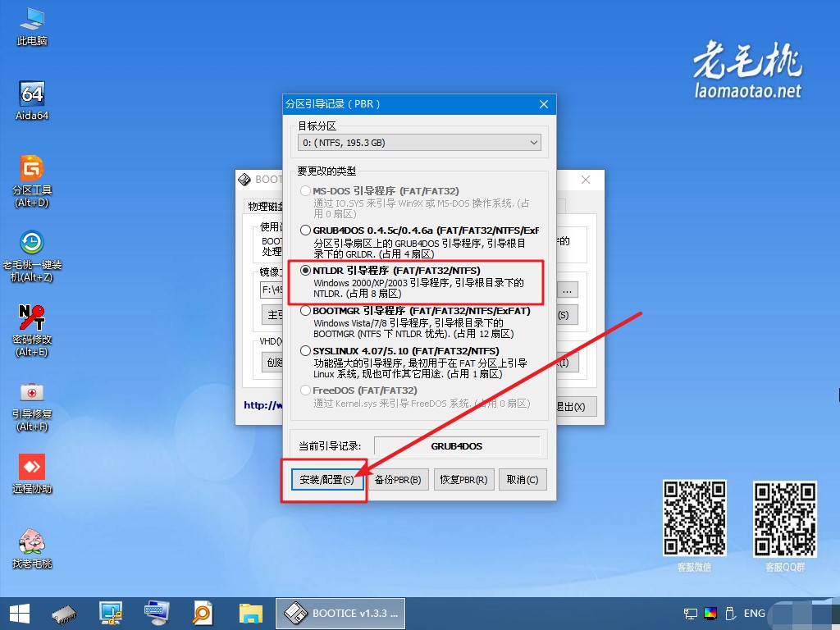Click the 当前引导记录 GRUB4DOS field
Screen dimensions: 840x630
click(457, 446)
